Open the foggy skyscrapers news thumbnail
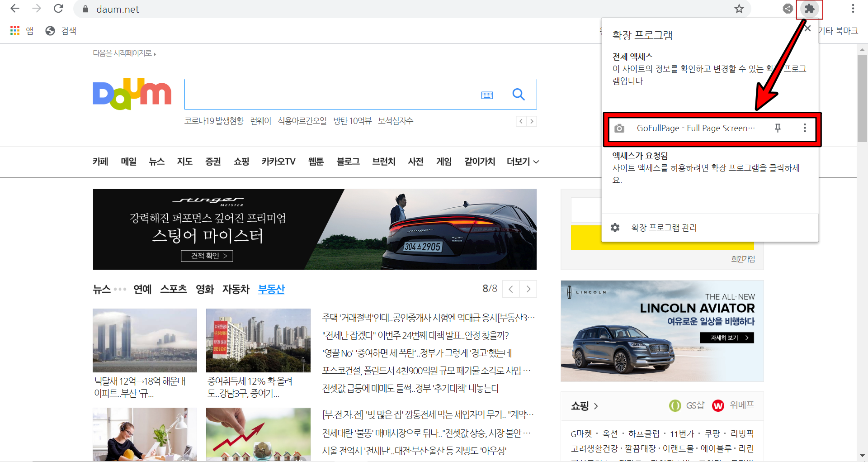The image size is (868, 462). pyautogui.click(x=145, y=340)
